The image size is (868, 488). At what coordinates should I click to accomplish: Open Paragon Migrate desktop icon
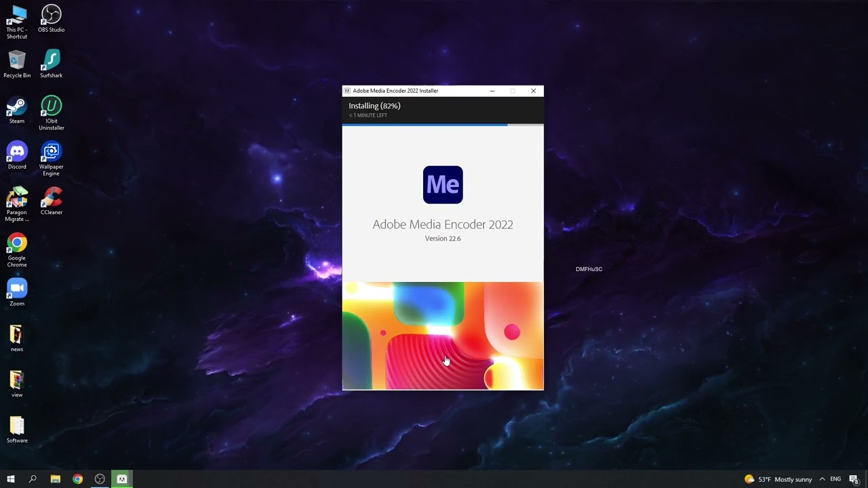[17, 204]
